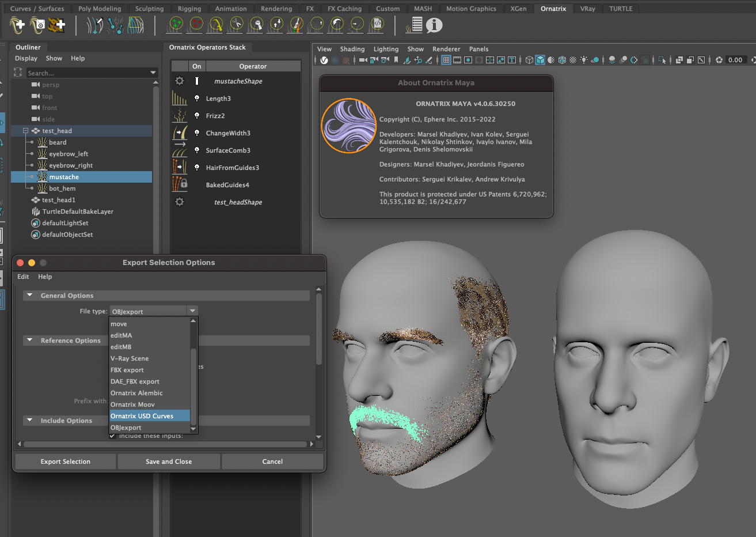Disable the HairFromGuides3 operator lightbulb

coord(197,168)
